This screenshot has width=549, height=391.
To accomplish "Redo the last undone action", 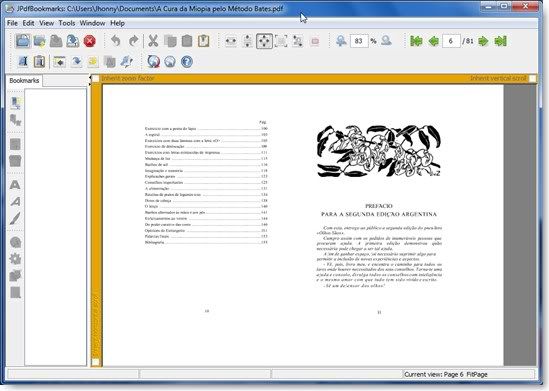I will pyautogui.click(x=133, y=41).
